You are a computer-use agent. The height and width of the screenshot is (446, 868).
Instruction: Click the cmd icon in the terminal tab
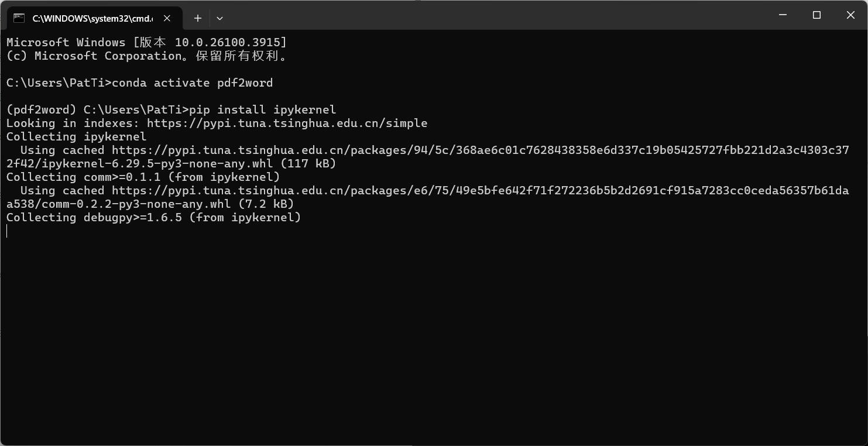coord(19,18)
